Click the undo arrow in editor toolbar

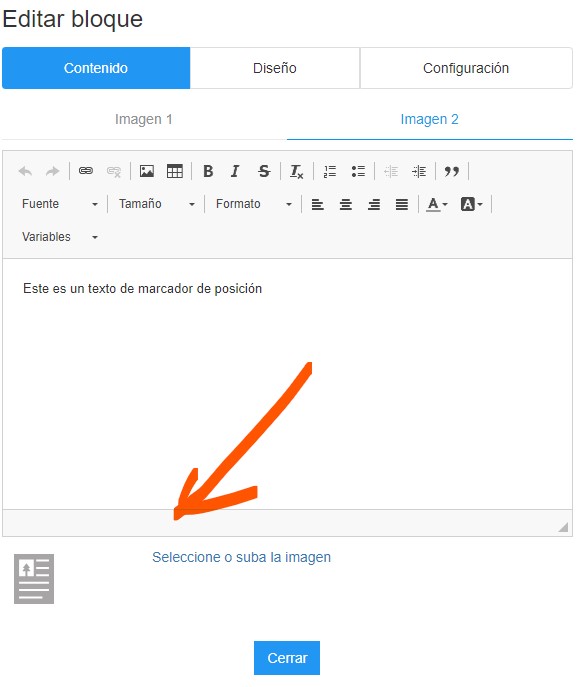point(25,171)
